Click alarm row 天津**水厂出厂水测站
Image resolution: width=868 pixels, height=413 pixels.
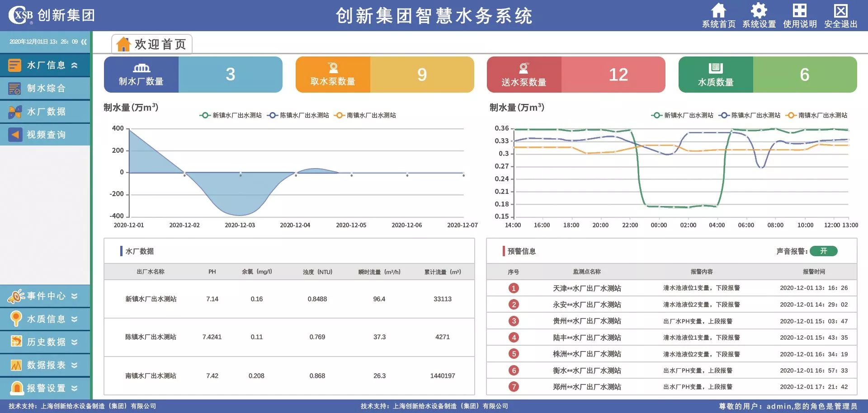[672, 288]
